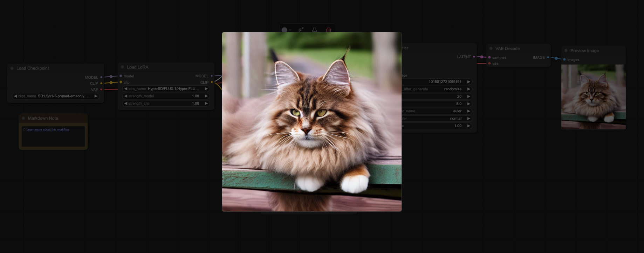This screenshot has width=644, height=253.
Task: Click the red trash delete icon in the toolbox
Action: [329, 30]
